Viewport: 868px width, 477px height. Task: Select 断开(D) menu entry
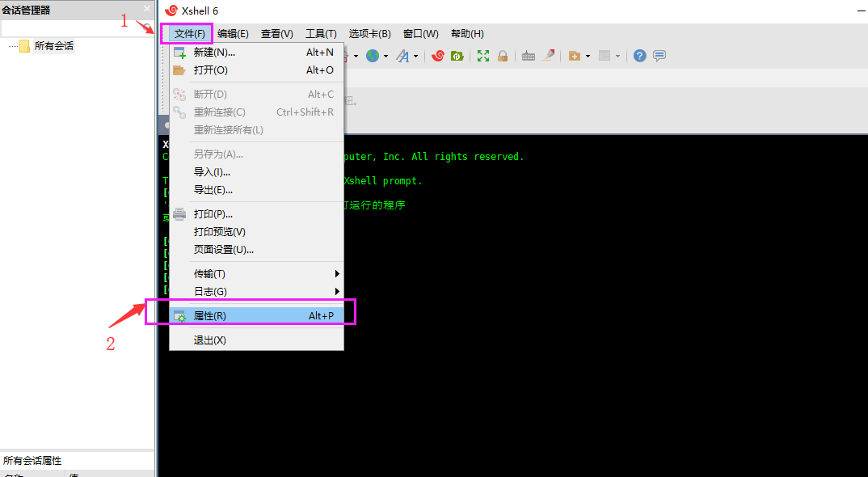pos(256,94)
